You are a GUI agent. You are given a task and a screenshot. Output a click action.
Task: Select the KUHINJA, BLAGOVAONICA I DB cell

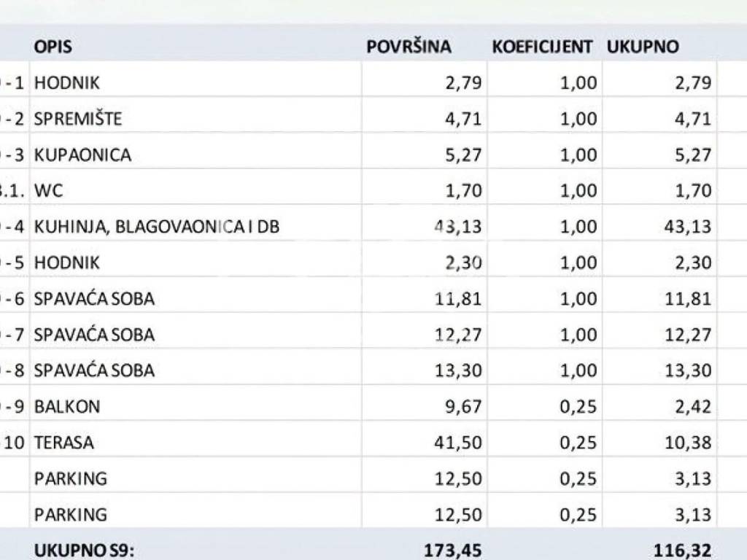tap(157, 227)
